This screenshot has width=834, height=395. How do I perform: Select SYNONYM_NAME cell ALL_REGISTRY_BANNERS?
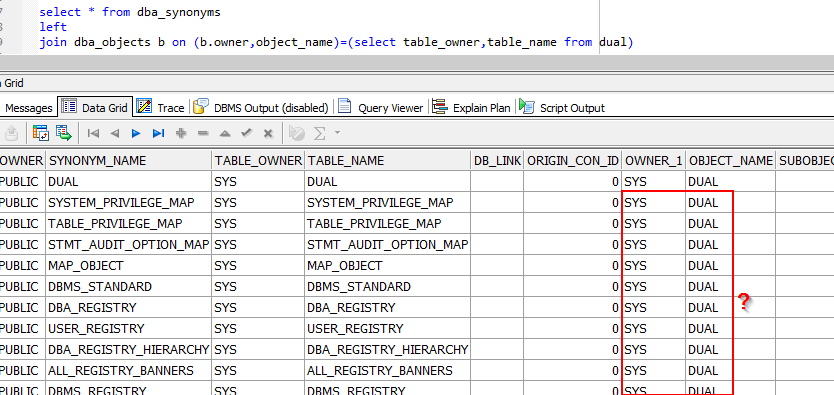(128, 371)
